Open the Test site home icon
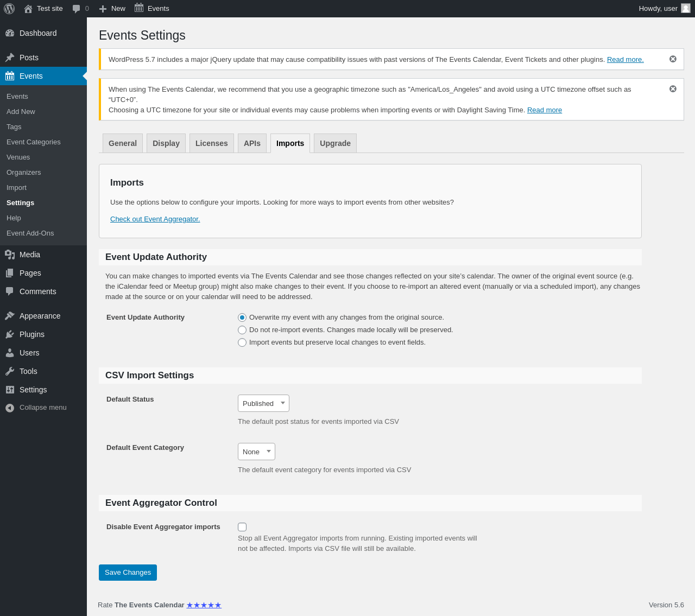The width and height of the screenshot is (695, 616). coord(28,9)
